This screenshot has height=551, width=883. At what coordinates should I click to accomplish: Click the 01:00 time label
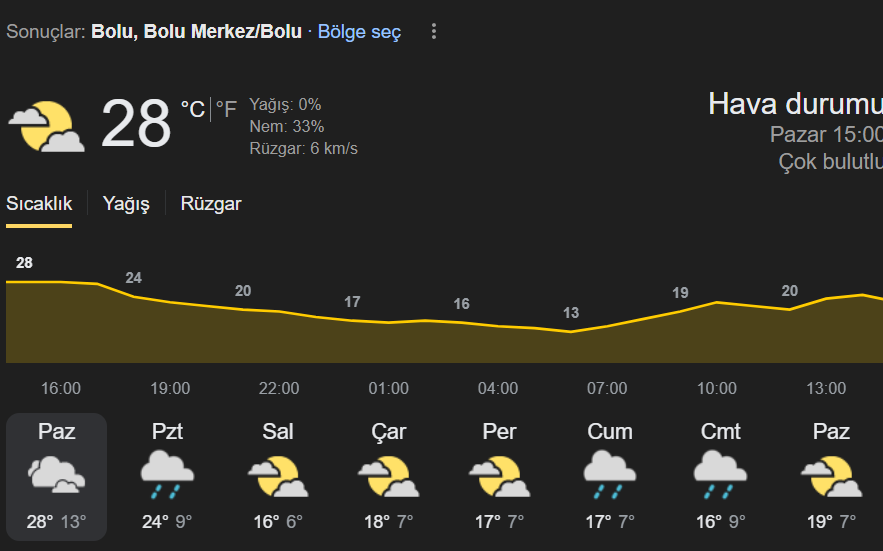click(x=389, y=388)
